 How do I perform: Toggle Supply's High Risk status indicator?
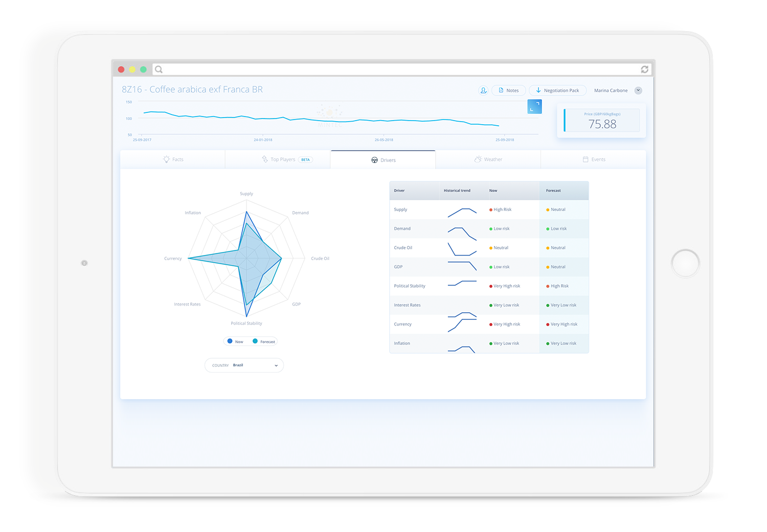click(x=490, y=209)
